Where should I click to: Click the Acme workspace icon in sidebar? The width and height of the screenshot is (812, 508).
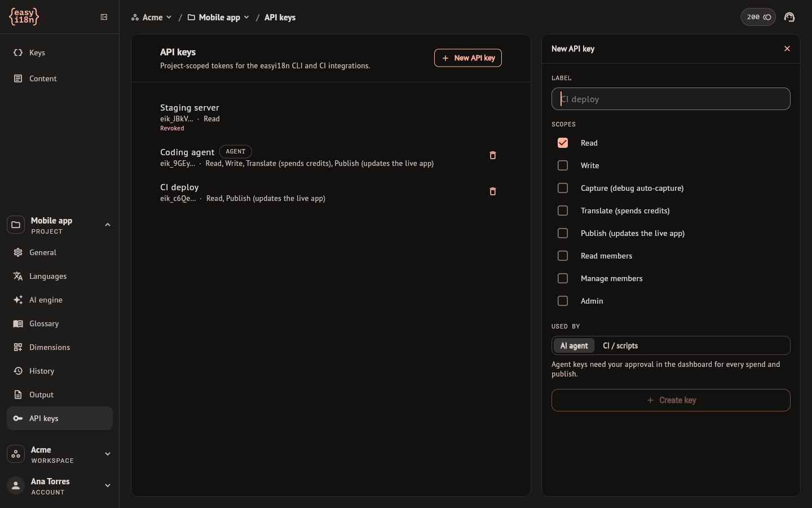pyautogui.click(x=16, y=454)
